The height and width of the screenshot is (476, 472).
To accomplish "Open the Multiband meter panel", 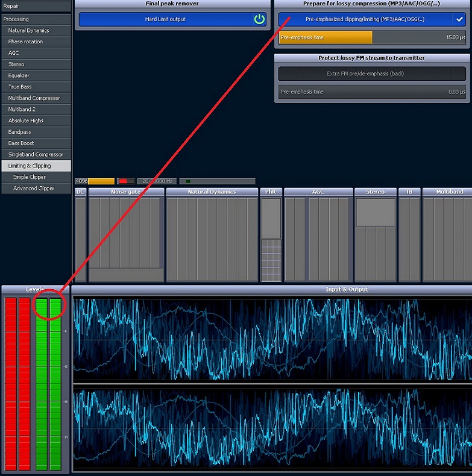I will click(x=447, y=235).
